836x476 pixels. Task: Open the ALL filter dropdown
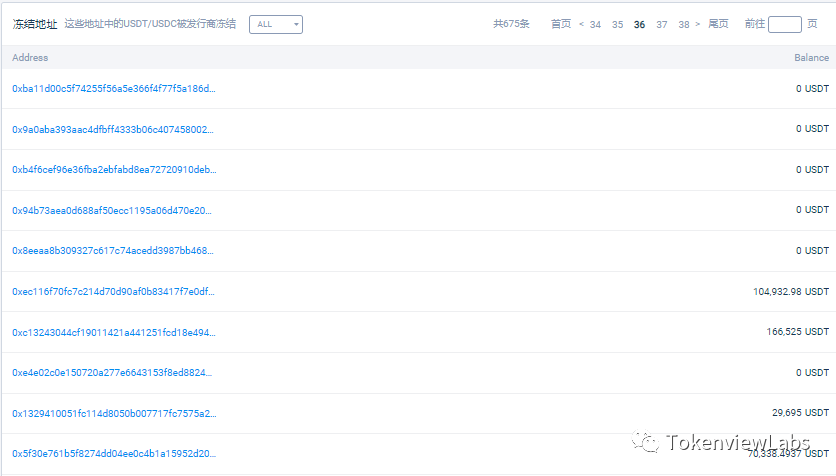(x=275, y=24)
